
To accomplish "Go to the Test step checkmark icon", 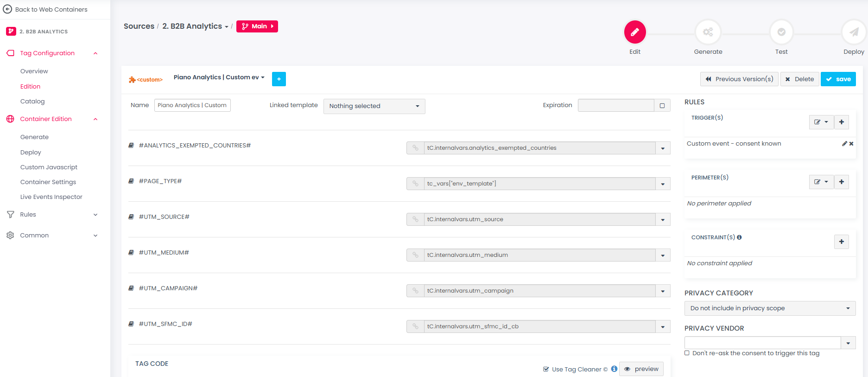I will (x=781, y=32).
